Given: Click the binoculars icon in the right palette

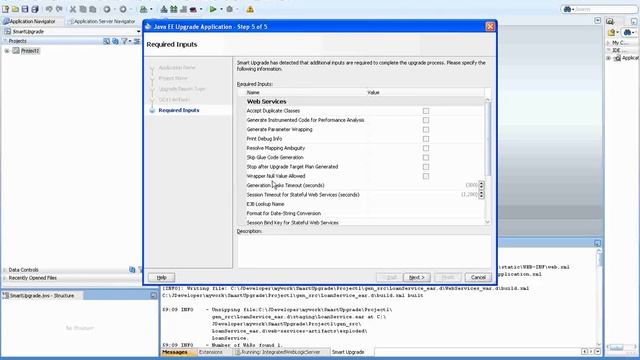Looking at the screenshot, I should point(627,32).
